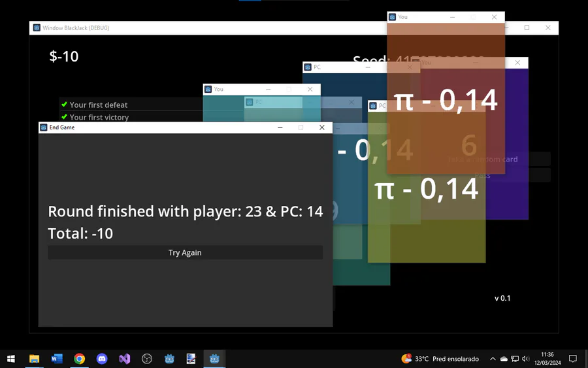Click the dark blue PC window's title icon
This screenshot has height=368, width=588.
pyautogui.click(x=308, y=67)
